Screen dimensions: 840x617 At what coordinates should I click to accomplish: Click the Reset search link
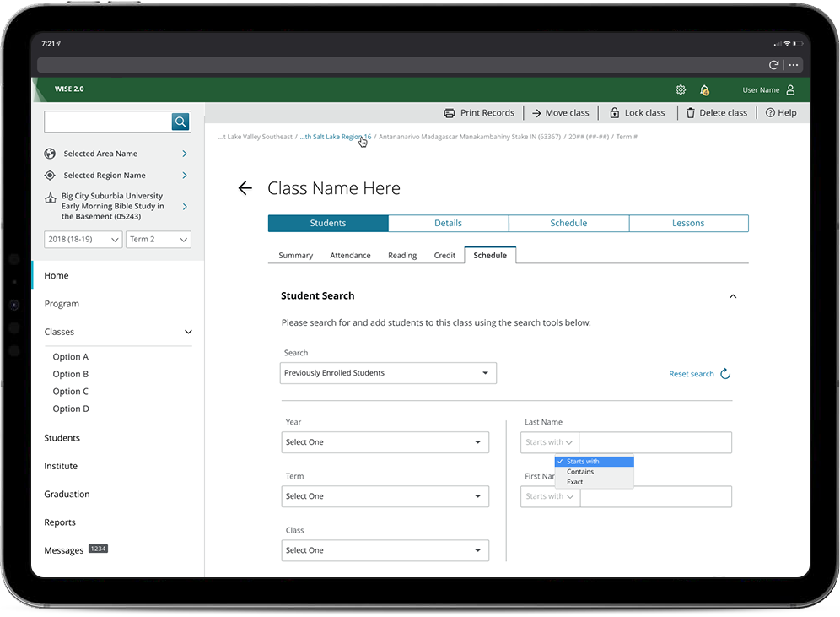pyautogui.click(x=692, y=374)
